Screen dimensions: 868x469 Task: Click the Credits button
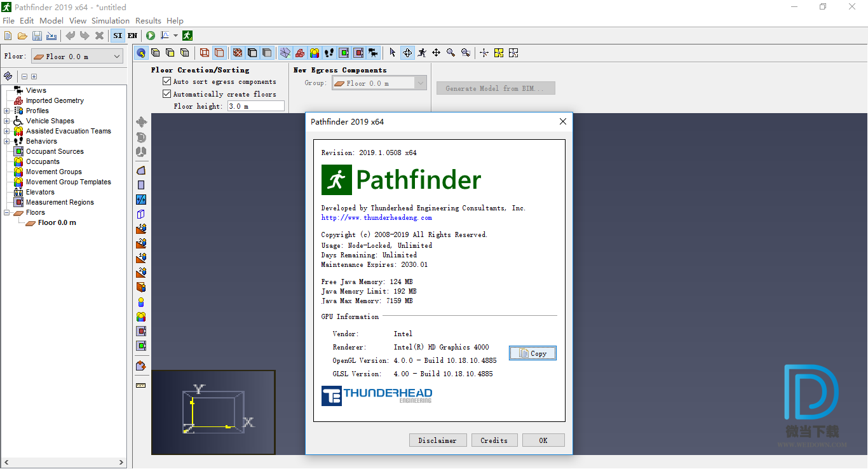coord(494,440)
